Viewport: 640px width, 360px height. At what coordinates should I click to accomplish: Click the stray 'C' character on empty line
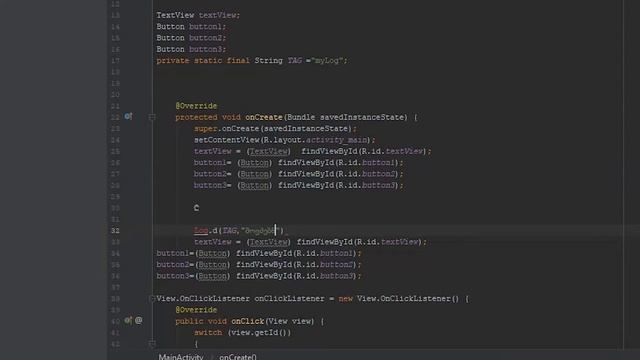point(196,208)
